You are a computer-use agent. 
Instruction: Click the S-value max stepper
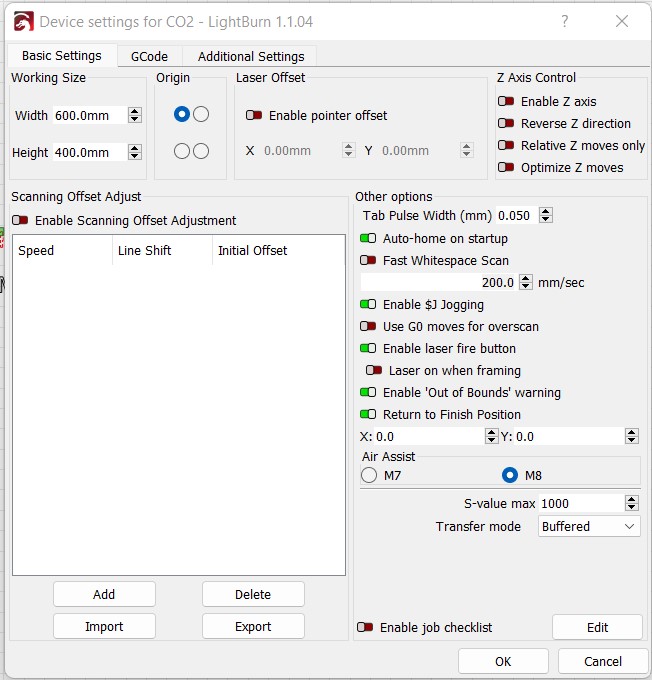pos(632,503)
